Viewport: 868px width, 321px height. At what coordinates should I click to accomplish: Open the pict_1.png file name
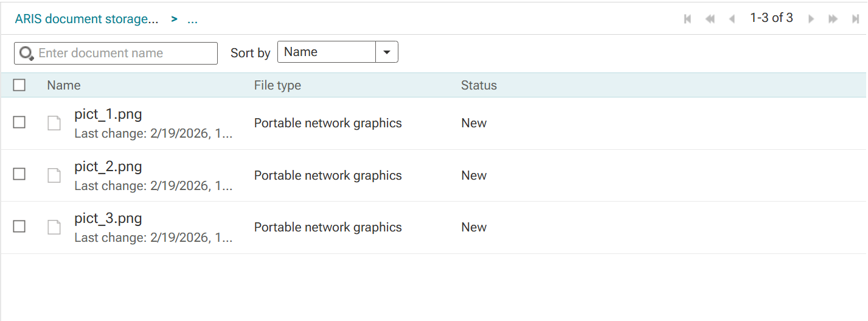(108, 115)
